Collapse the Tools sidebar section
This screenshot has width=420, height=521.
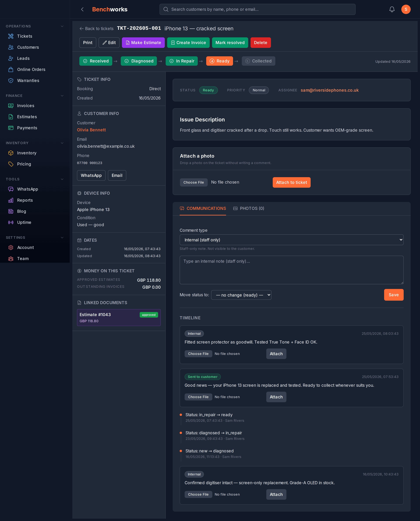[62, 179]
